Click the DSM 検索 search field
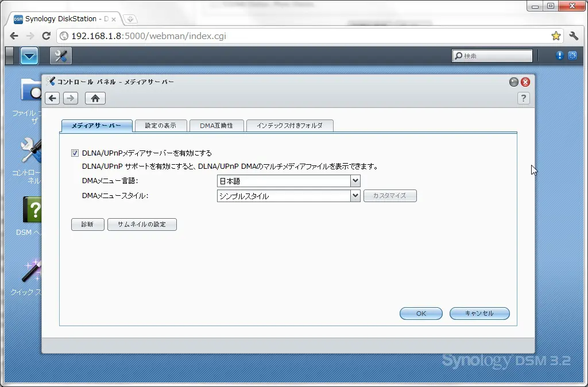This screenshot has height=387, width=588. tap(492, 56)
